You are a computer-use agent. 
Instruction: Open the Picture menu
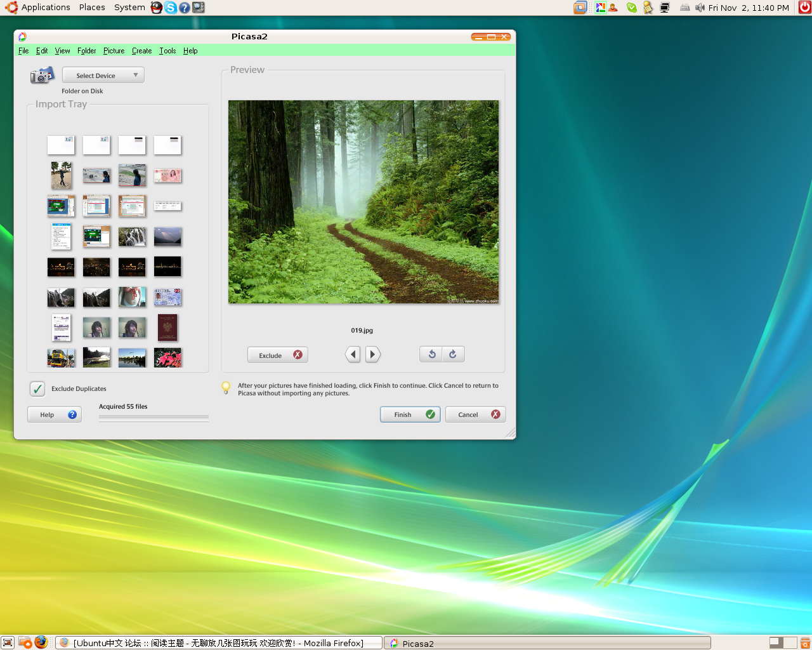pyautogui.click(x=114, y=51)
